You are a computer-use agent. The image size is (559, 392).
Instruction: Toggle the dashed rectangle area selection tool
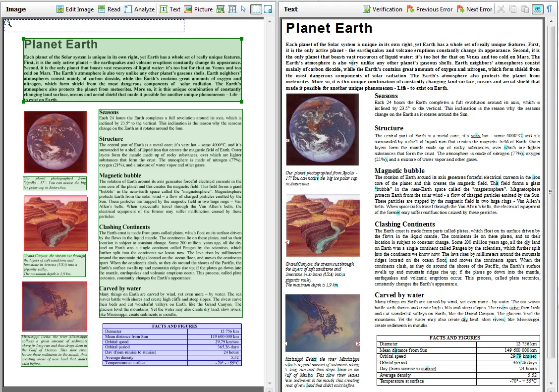[x=256, y=9]
